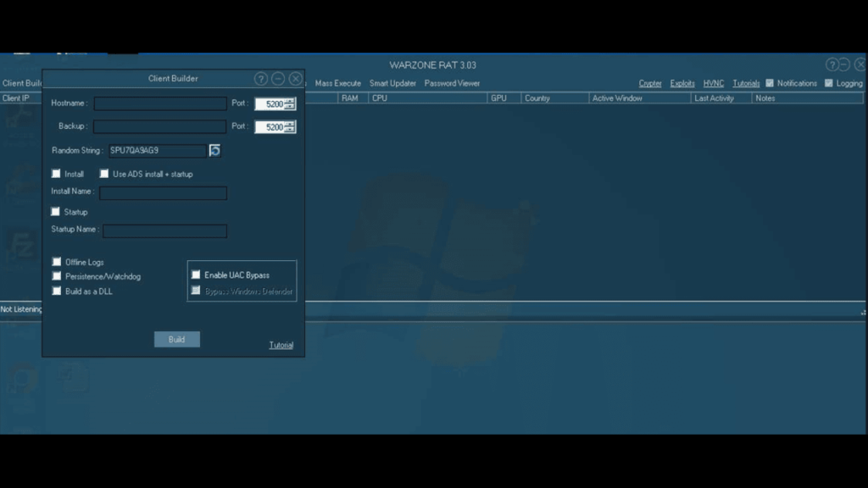Open the Client Builder help icon
868x488 pixels.
261,79
